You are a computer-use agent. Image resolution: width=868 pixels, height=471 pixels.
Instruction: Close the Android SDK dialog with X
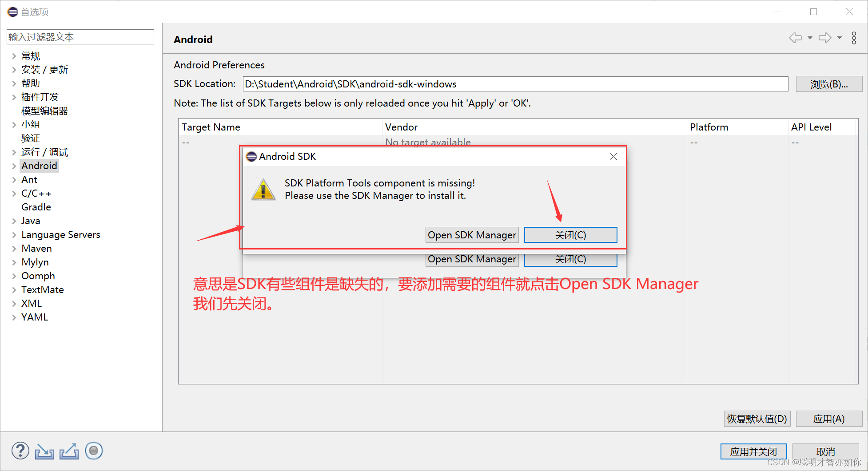tap(613, 156)
